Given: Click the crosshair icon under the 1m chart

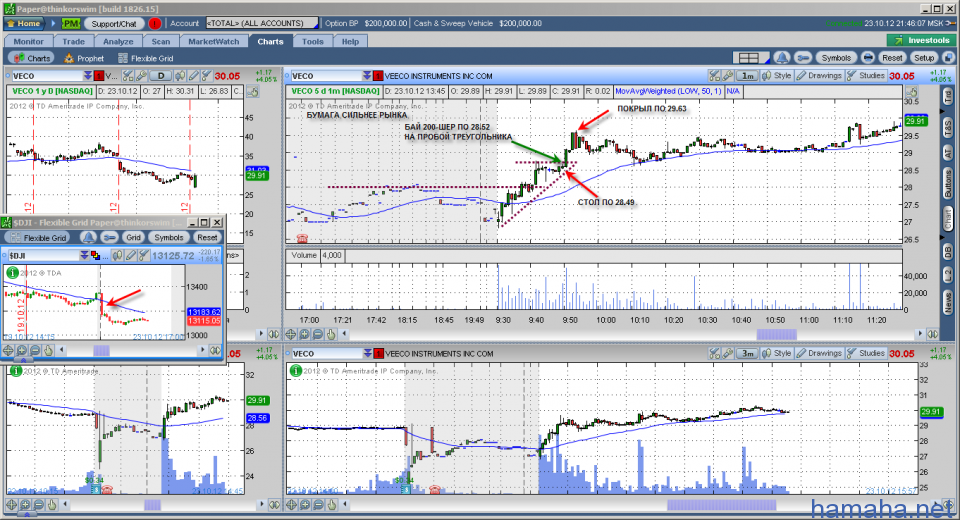Looking at the screenshot, I should [291, 334].
